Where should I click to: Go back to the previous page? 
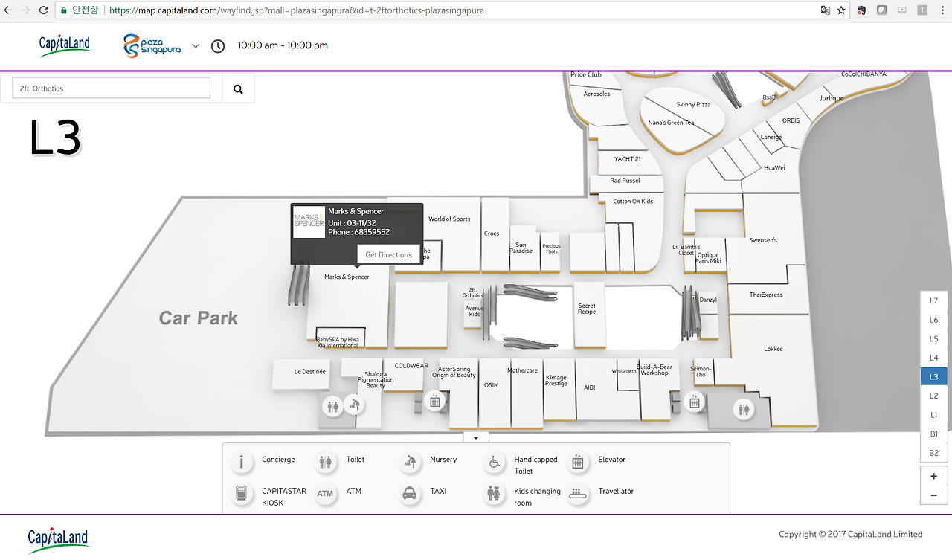(x=8, y=10)
